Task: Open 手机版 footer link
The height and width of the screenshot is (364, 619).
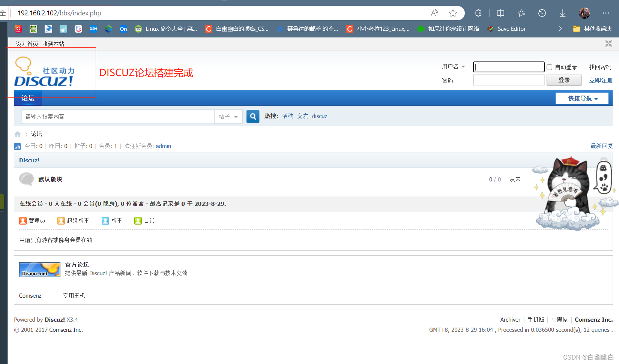Action: coord(536,320)
